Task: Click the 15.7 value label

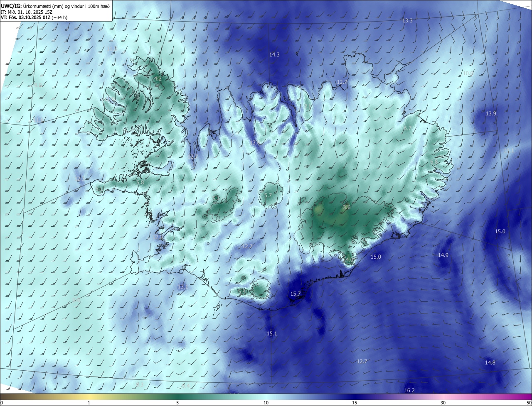Action: pyautogui.click(x=296, y=294)
